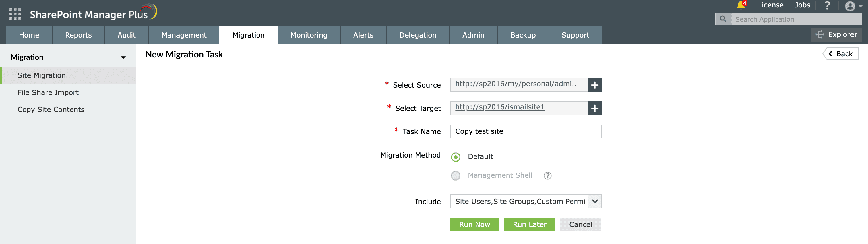Focus the Task Name input field
The width and height of the screenshot is (868, 244).
(526, 131)
